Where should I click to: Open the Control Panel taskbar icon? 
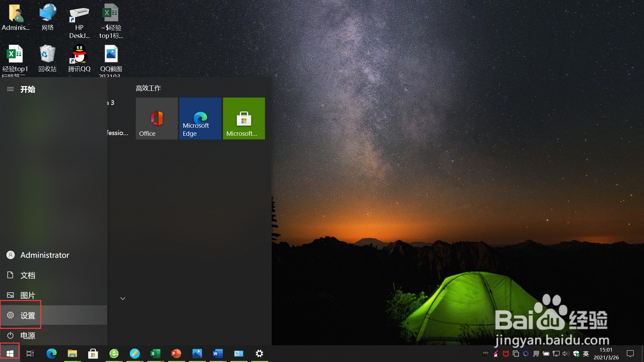pos(239,353)
